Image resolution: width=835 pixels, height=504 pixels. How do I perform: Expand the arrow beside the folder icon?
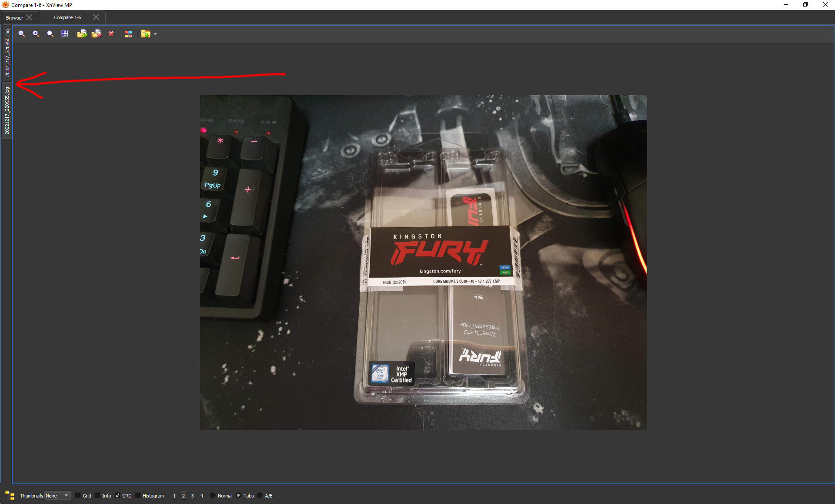tap(155, 34)
